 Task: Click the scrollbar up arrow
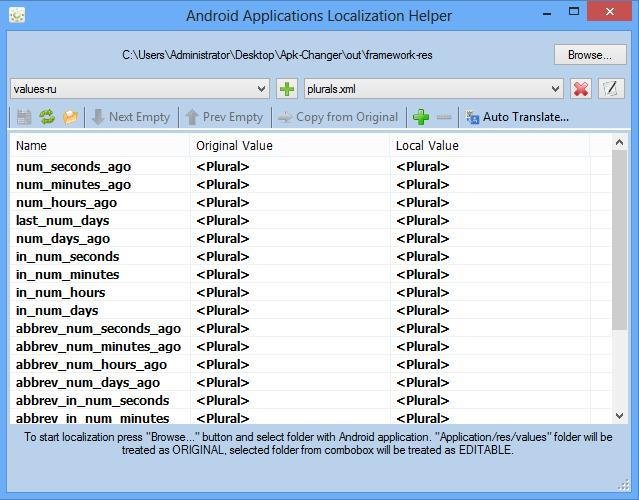(x=619, y=142)
